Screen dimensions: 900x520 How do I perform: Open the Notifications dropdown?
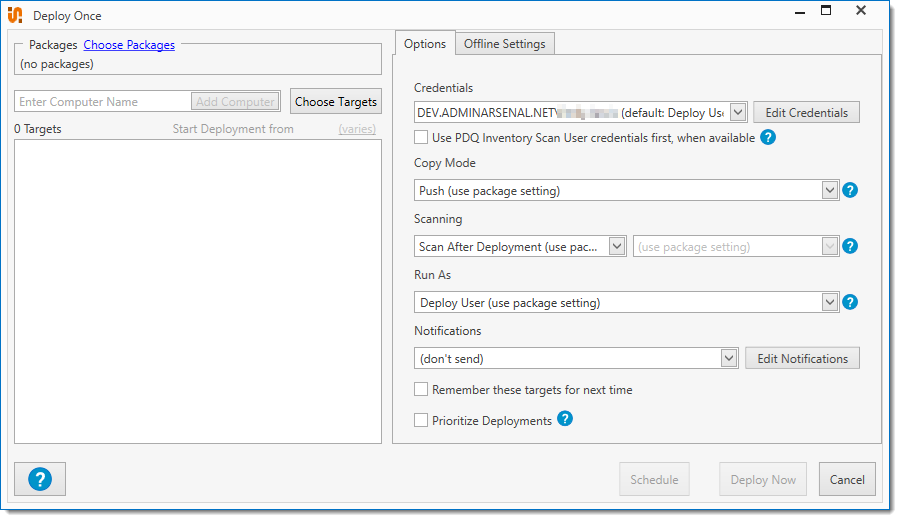pyautogui.click(x=729, y=358)
